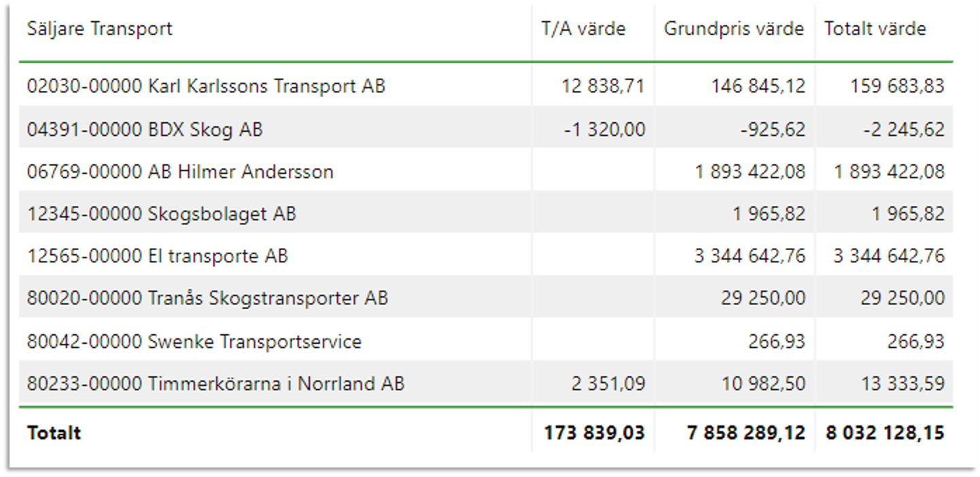Viewport: 980px width, 477px height.
Task: Click T/A value 12 838,71
Action: (x=603, y=86)
